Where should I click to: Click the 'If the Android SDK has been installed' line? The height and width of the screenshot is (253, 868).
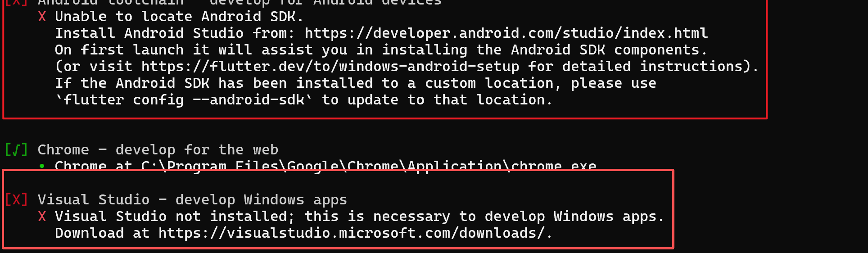[x=356, y=83]
